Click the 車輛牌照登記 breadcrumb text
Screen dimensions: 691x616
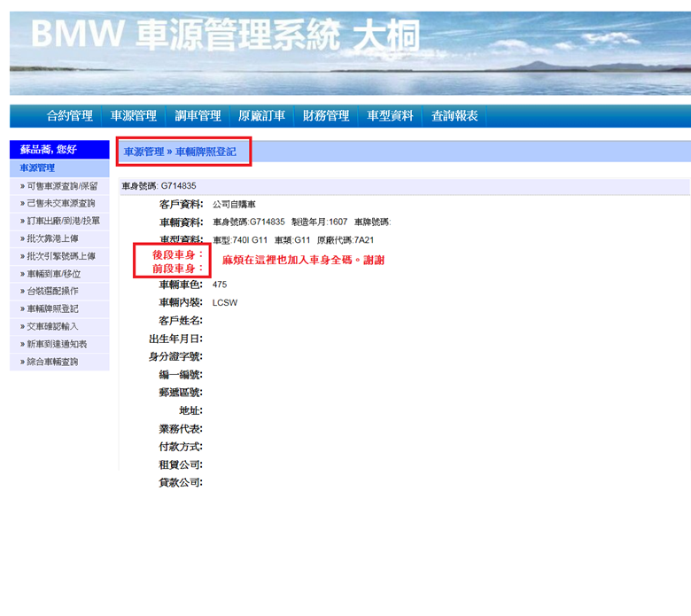(x=206, y=152)
